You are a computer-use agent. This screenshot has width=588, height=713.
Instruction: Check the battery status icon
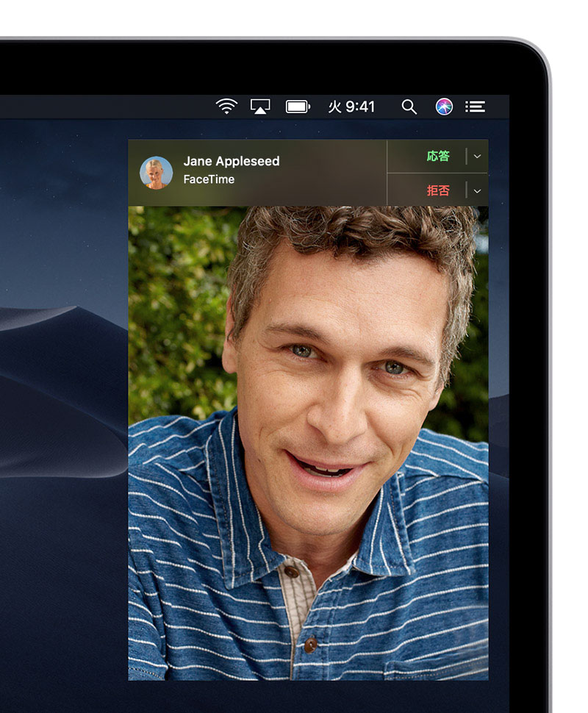tap(298, 107)
